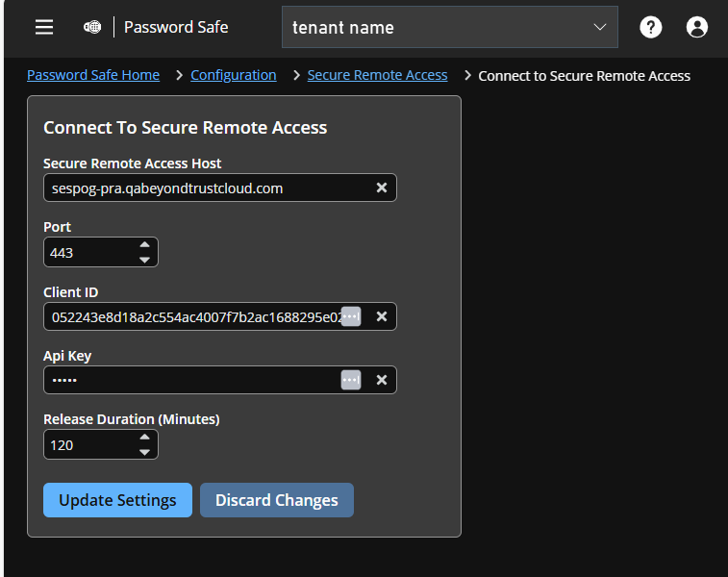Clear the Api Key field

(x=382, y=380)
